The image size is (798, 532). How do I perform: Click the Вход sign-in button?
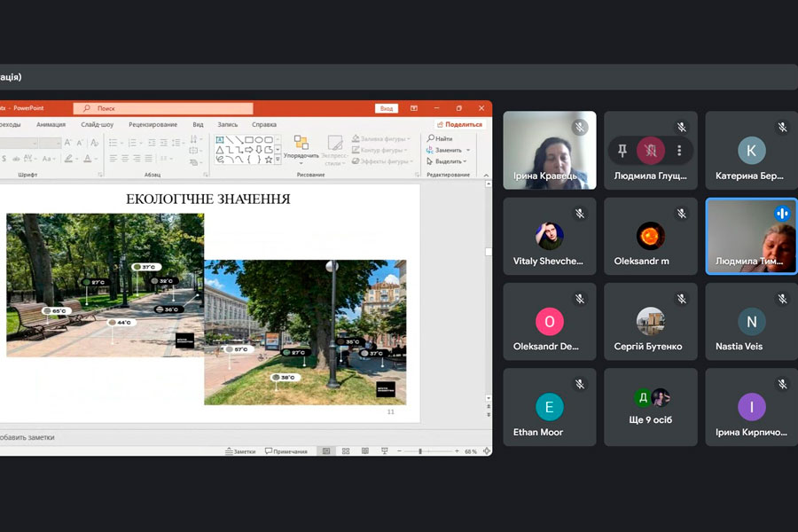tap(386, 108)
